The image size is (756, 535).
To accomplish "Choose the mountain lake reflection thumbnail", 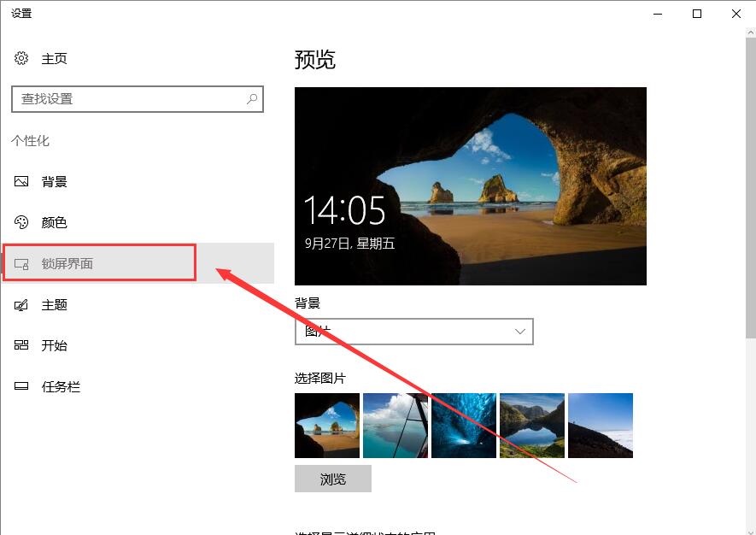I will (x=532, y=426).
